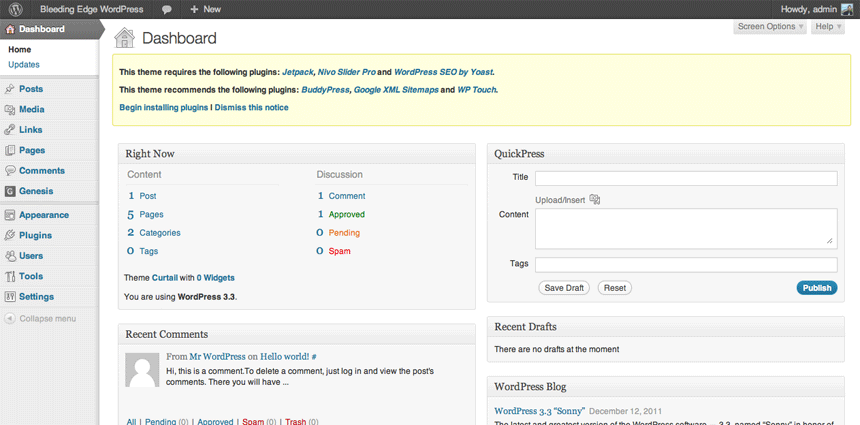Viewport: 860px width, 425px height.
Task: Open WordPress 3.3 "Sonny" blog link
Action: (540, 411)
